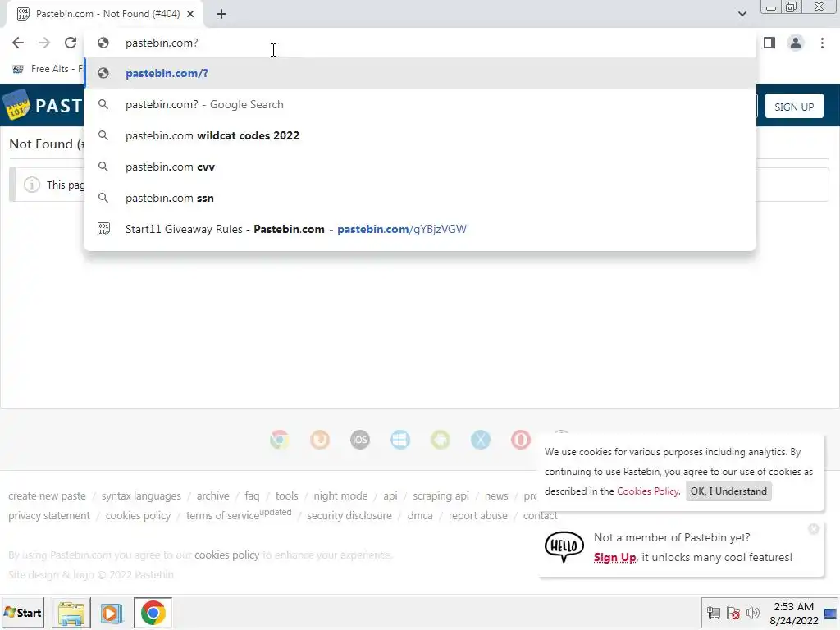Click the Firefox add-on icon
Image resolution: width=840 pixels, height=630 pixels.
[320, 440]
